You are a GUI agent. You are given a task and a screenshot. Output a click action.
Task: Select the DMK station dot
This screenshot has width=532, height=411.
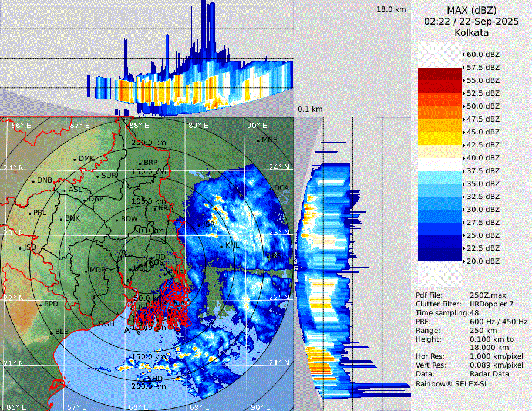point(75,159)
